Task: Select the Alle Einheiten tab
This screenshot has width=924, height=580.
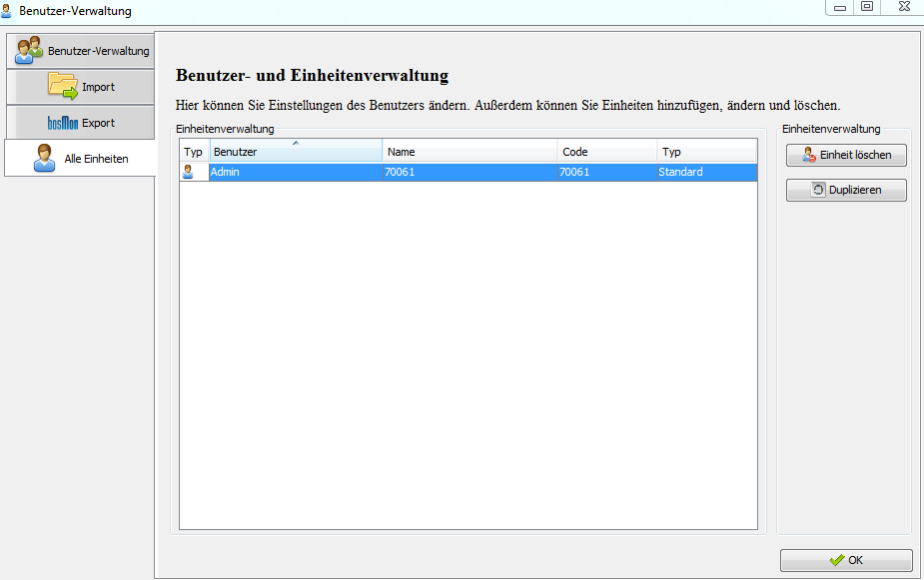Action: [x=80, y=159]
